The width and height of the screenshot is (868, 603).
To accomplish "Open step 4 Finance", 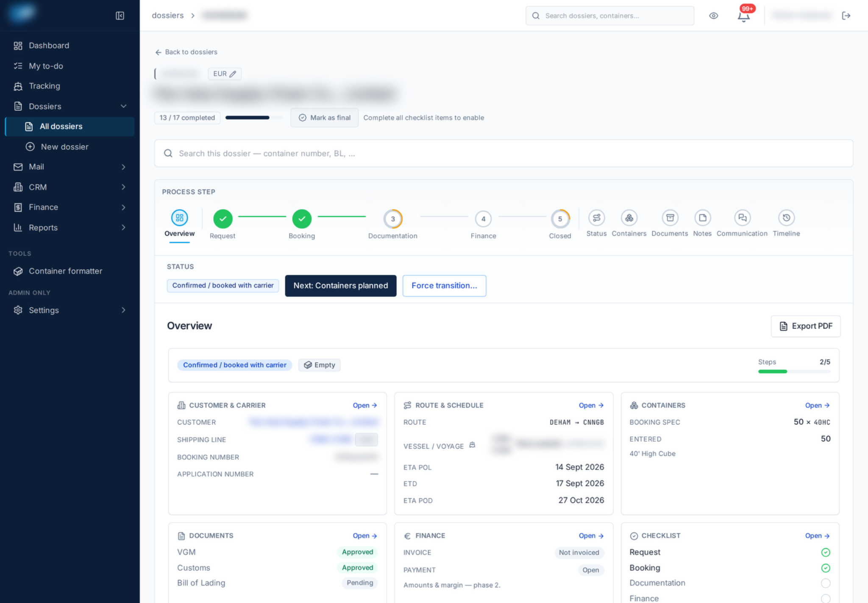I will click(483, 224).
